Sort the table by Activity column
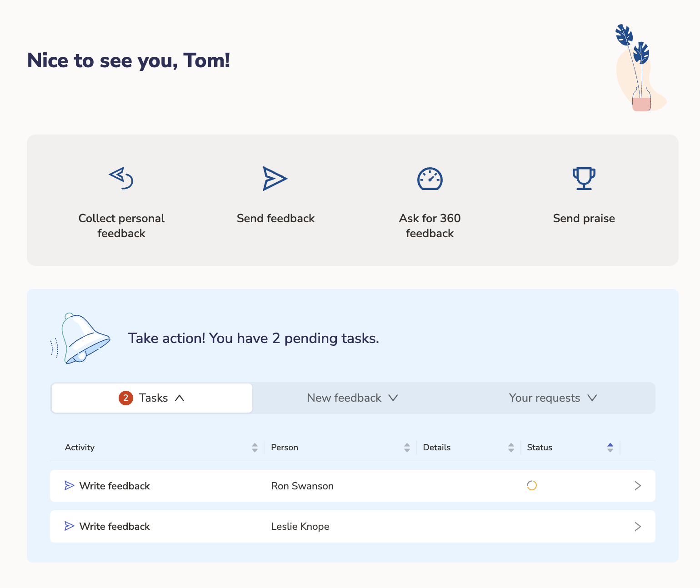The image size is (700, 588). 255,448
